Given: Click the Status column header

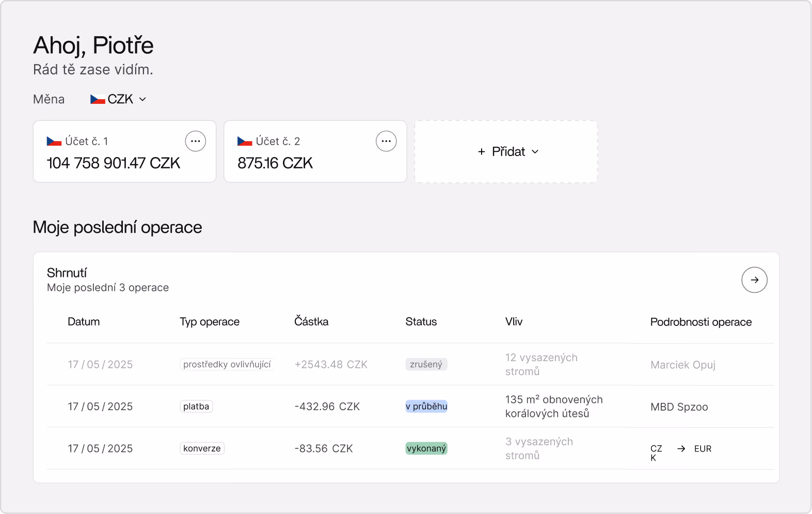Looking at the screenshot, I should 421,321.
